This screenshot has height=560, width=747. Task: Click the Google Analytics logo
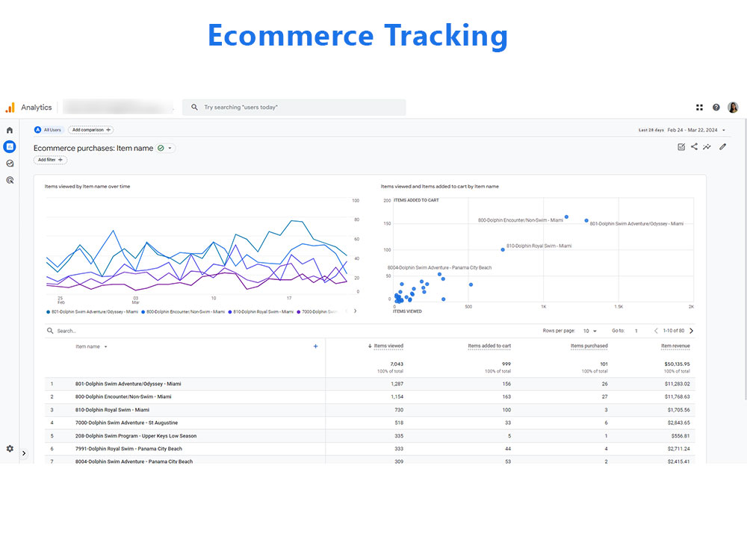(x=10, y=107)
